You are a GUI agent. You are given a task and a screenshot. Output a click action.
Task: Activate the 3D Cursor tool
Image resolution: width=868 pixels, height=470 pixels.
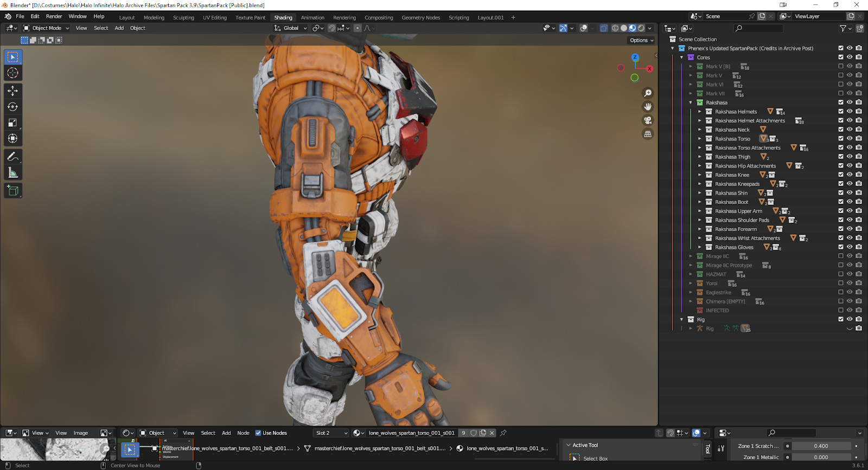point(13,73)
